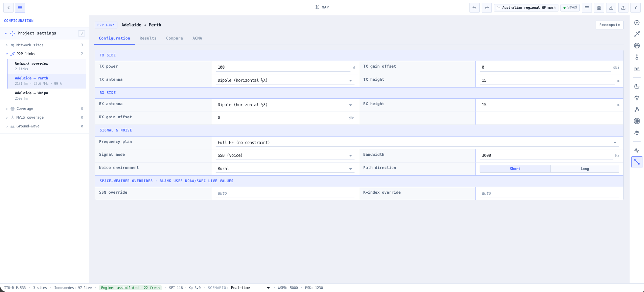This screenshot has height=292, width=644.
Task: Open the TX antenna dropdown
Action: click(x=285, y=80)
